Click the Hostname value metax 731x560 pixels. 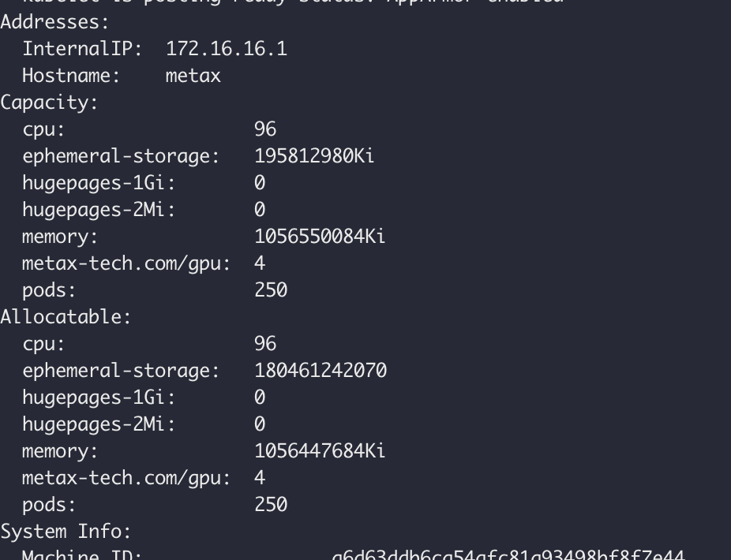tap(193, 76)
